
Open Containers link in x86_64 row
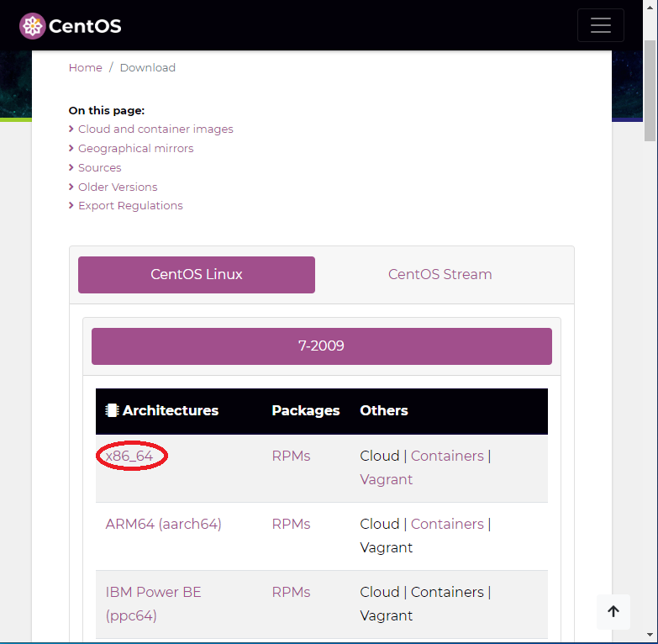pyautogui.click(x=447, y=456)
